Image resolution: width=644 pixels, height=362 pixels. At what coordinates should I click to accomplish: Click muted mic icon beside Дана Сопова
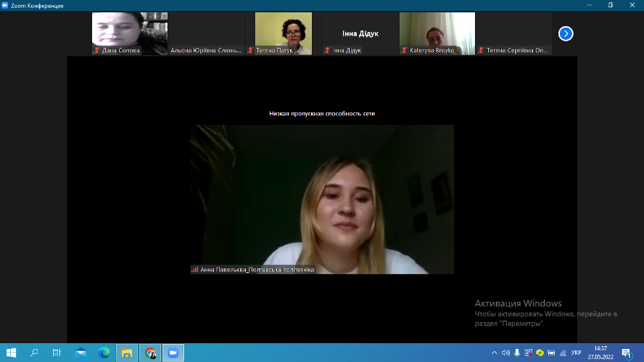(x=96, y=50)
